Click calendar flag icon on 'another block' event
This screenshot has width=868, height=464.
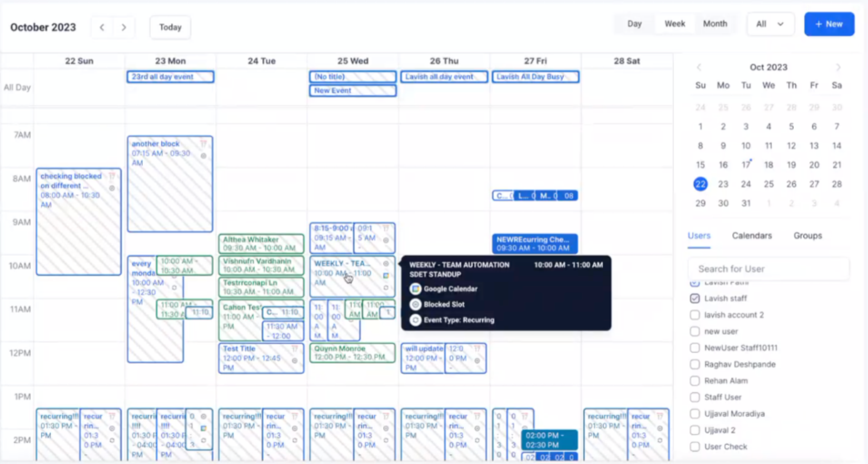pyautogui.click(x=203, y=144)
